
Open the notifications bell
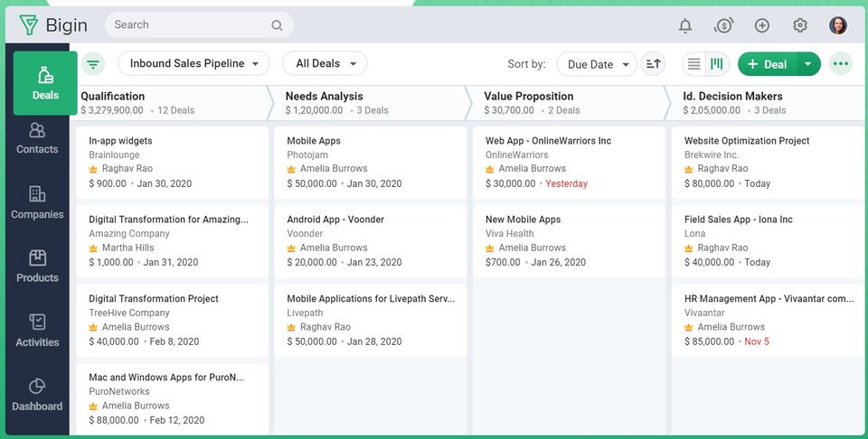click(x=685, y=25)
